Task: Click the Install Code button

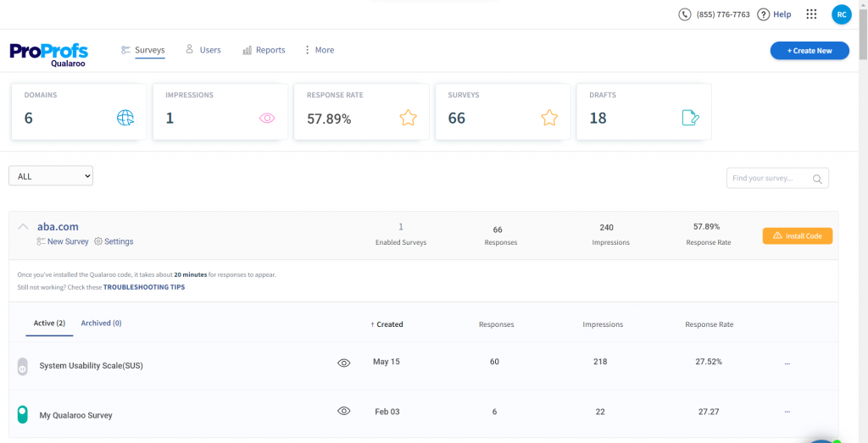Action: click(797, 235)
